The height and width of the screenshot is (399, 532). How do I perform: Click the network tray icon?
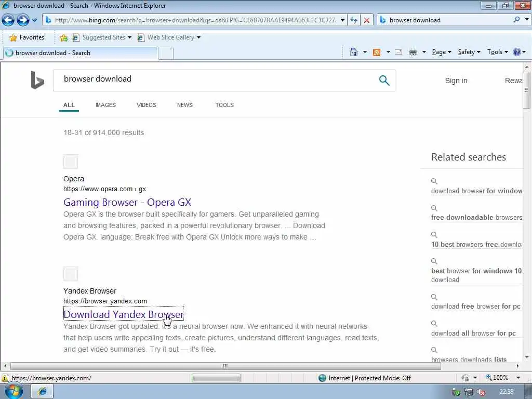(469, 392)
